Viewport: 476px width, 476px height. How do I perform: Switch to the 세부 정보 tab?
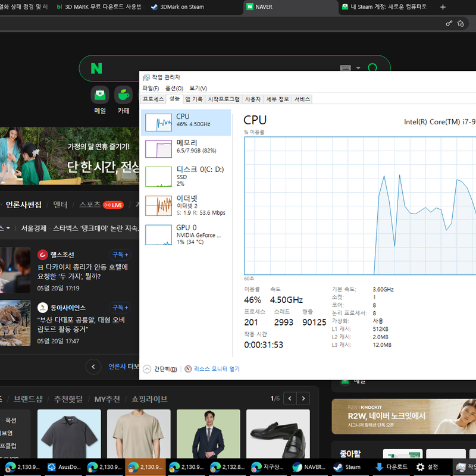[x=277, y=99]
